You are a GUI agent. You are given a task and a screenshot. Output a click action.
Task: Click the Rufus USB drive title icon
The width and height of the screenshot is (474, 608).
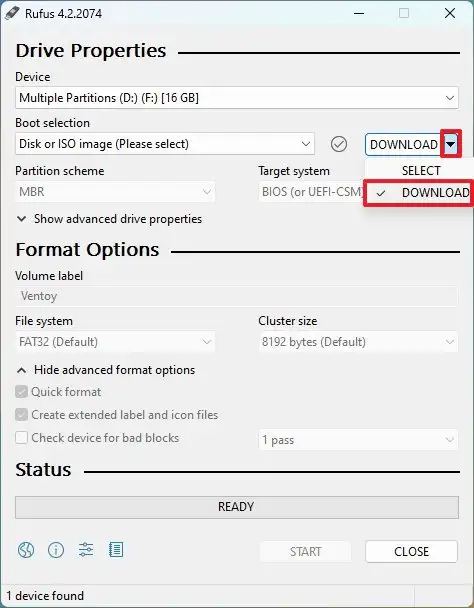click(12, 13)
